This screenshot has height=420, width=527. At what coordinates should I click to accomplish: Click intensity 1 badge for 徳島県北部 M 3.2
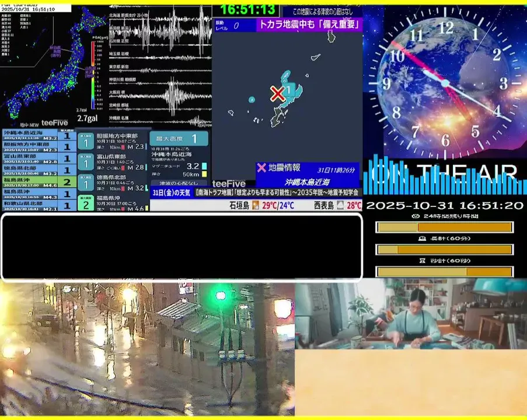coord(86,183)
